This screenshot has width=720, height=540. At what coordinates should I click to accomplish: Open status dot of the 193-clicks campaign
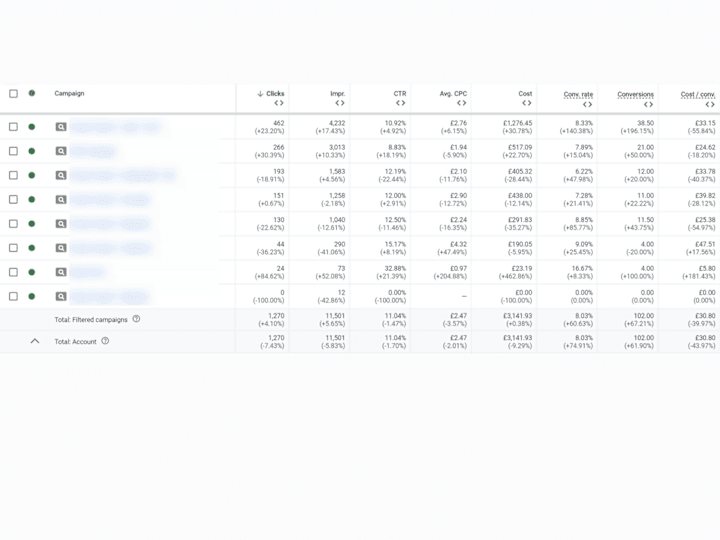(32, 175)
